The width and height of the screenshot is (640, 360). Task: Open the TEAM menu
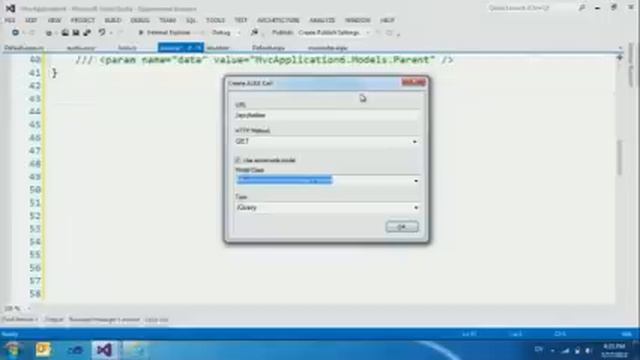click(x=167, y=20)
